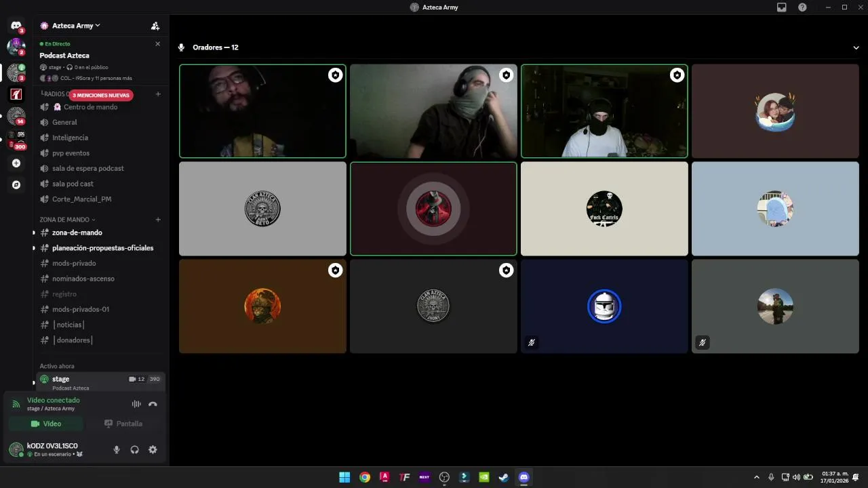Open user settings gear icon

coord(153,449)
